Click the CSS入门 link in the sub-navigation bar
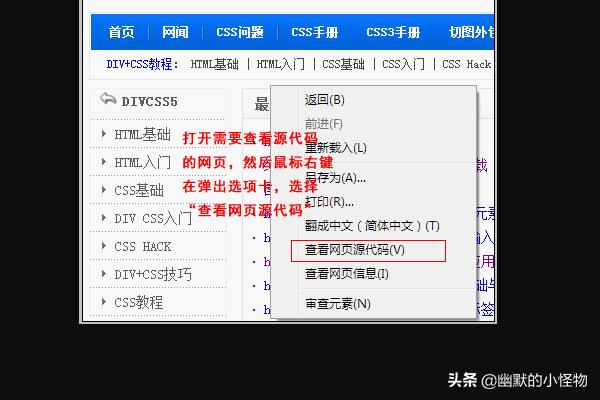This screenshot has width=600, height=400. click(403, 64)
